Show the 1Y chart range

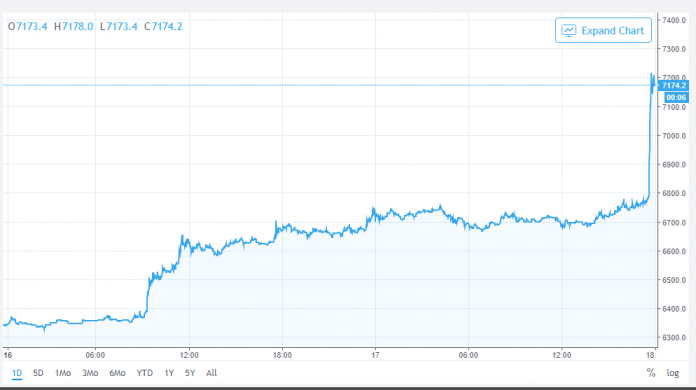click(169, 373)
